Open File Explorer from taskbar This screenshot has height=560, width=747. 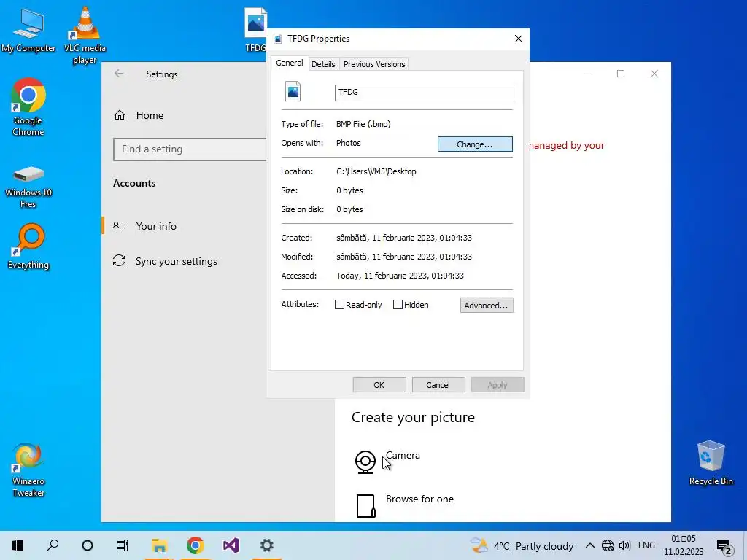[159, 545]
